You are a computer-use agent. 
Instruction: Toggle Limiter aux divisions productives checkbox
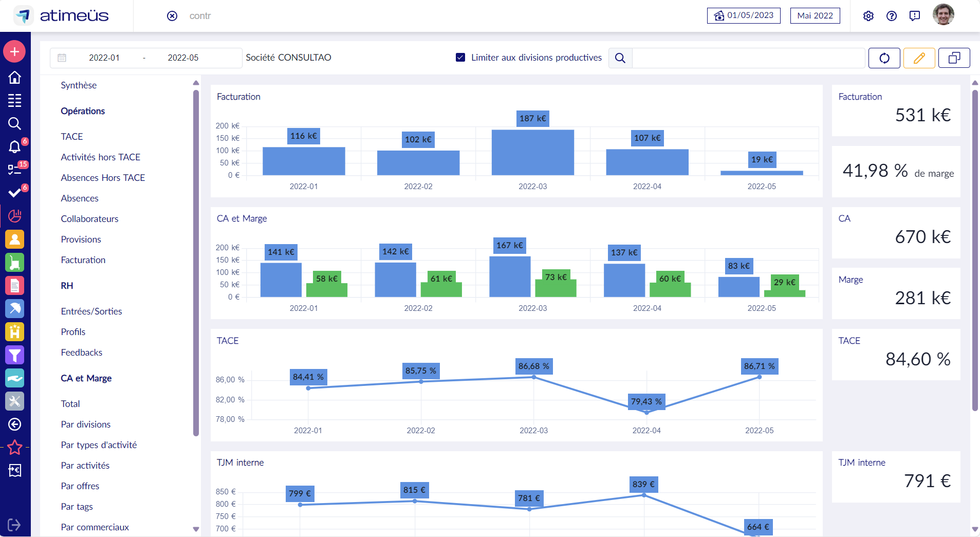[460, 58]
